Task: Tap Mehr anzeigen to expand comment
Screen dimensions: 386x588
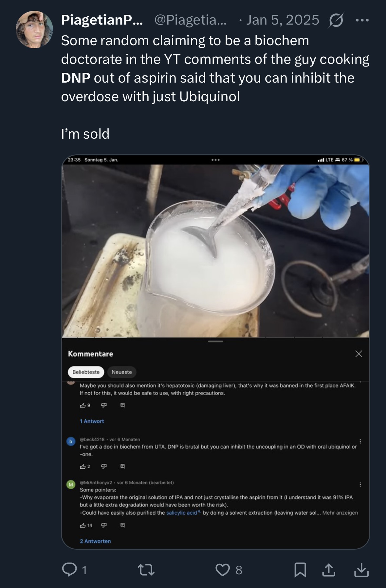Action: tap(340, 513)
